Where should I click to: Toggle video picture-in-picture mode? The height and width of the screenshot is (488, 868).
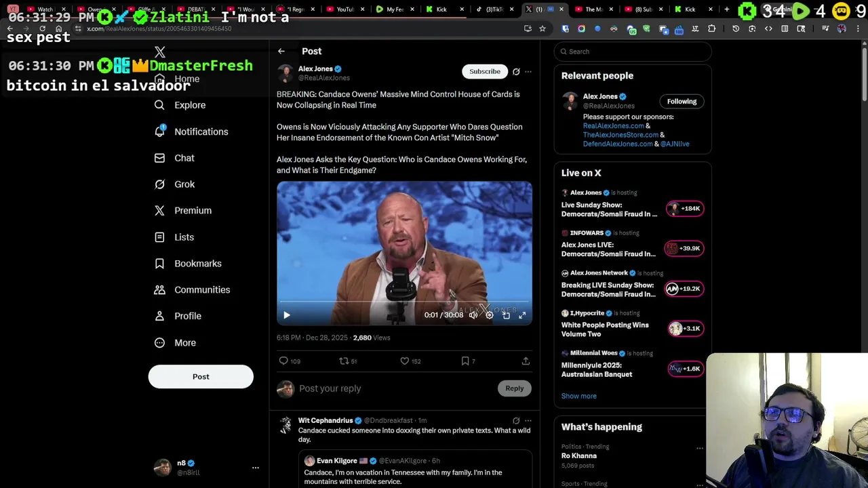506,315
